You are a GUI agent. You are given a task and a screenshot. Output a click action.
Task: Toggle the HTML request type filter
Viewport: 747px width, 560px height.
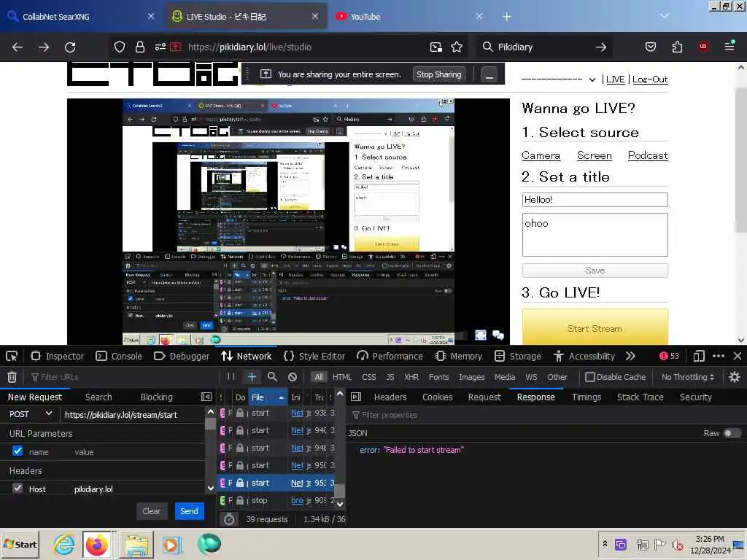pos(342,377)
